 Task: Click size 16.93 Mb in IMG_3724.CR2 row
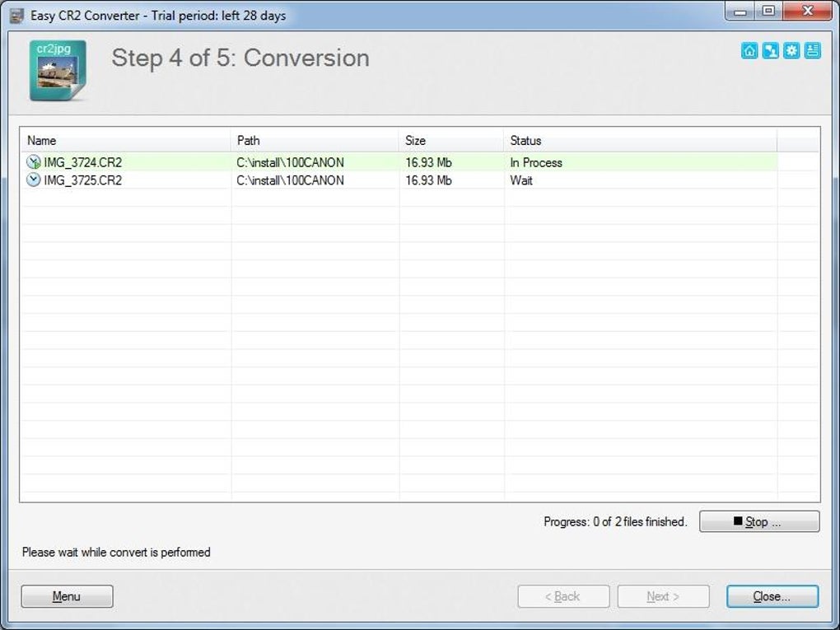pyautogui.click(x=428, y=162)
